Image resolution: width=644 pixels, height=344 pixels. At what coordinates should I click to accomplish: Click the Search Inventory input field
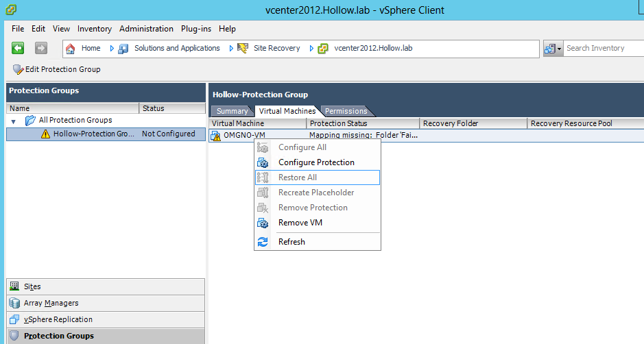coord(602,49)
